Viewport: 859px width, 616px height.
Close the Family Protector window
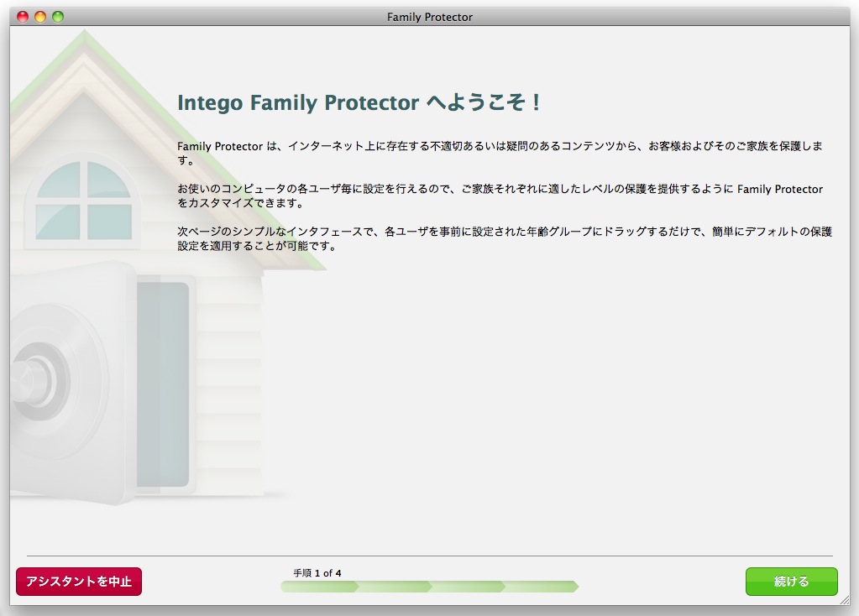click(23, 17)
